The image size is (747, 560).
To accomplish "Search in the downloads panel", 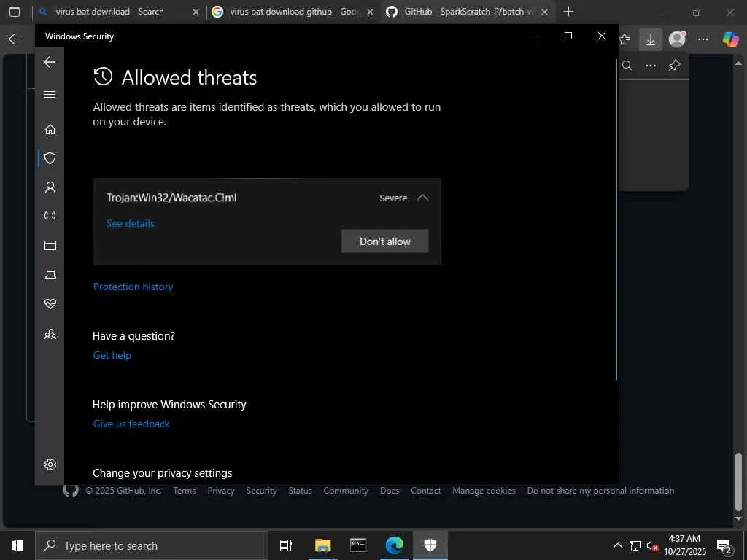I will pos(627,66).
